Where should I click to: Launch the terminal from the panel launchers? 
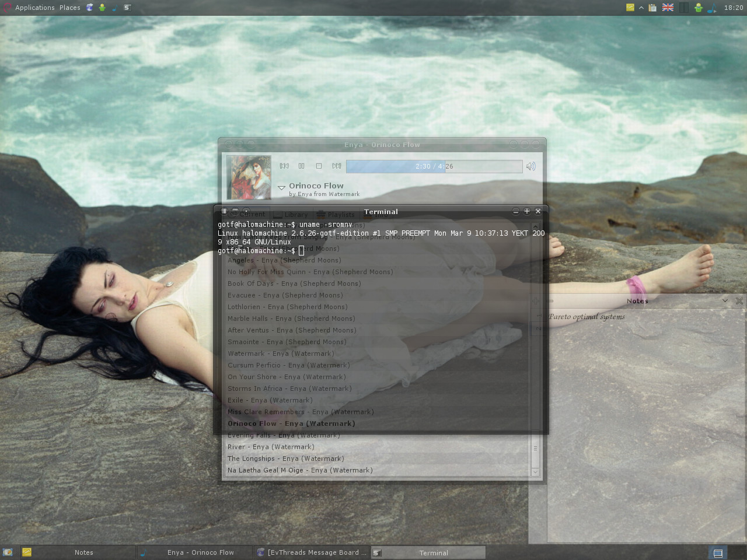tap(127, 8)
